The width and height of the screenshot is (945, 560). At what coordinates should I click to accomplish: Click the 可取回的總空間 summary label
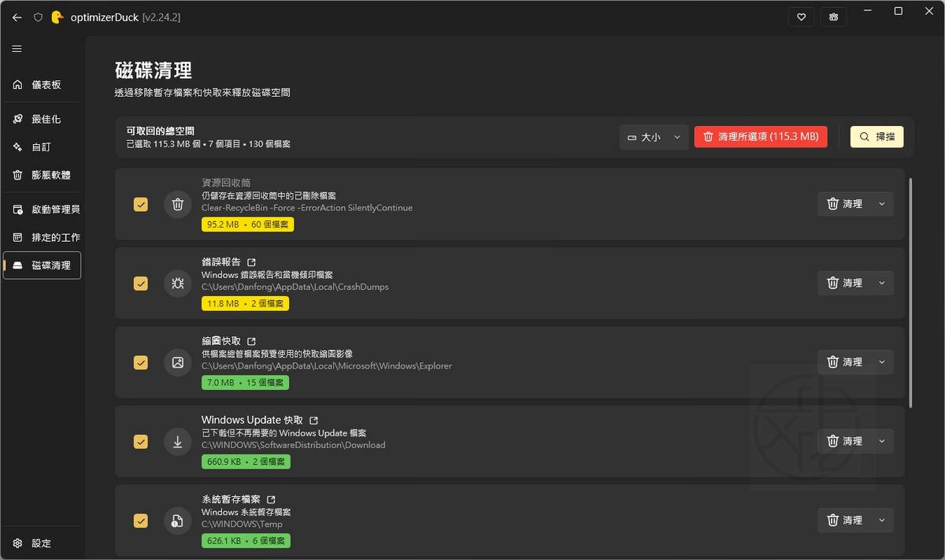161,131
